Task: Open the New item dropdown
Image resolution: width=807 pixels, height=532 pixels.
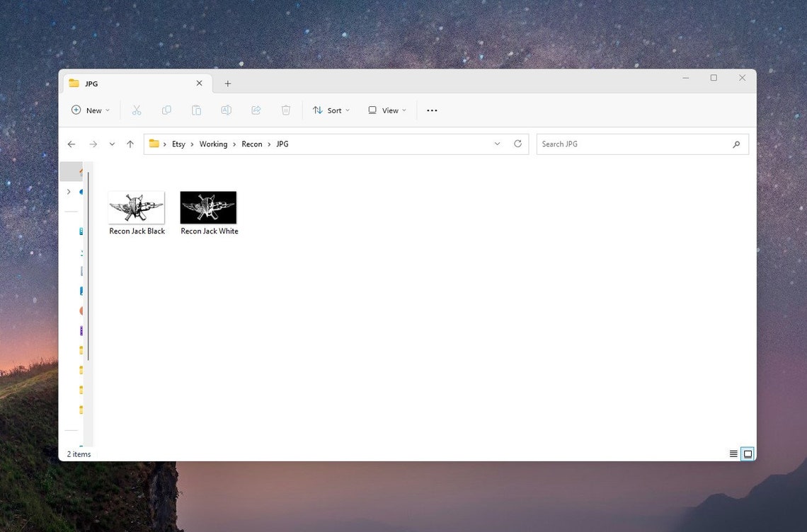Action: 91,110
